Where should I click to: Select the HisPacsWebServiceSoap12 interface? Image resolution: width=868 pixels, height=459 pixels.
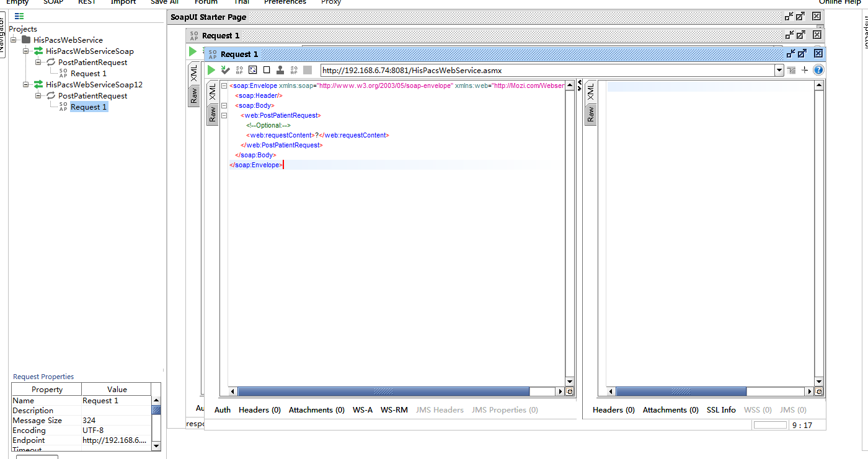tap(94, 84)
